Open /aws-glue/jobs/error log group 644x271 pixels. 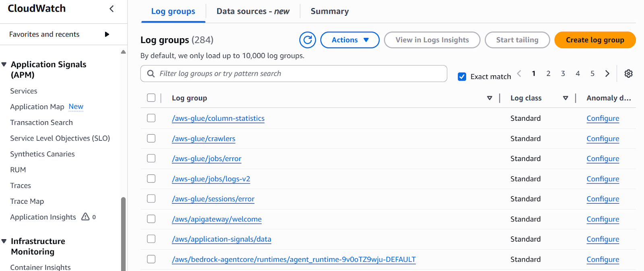tap(206, 159)
